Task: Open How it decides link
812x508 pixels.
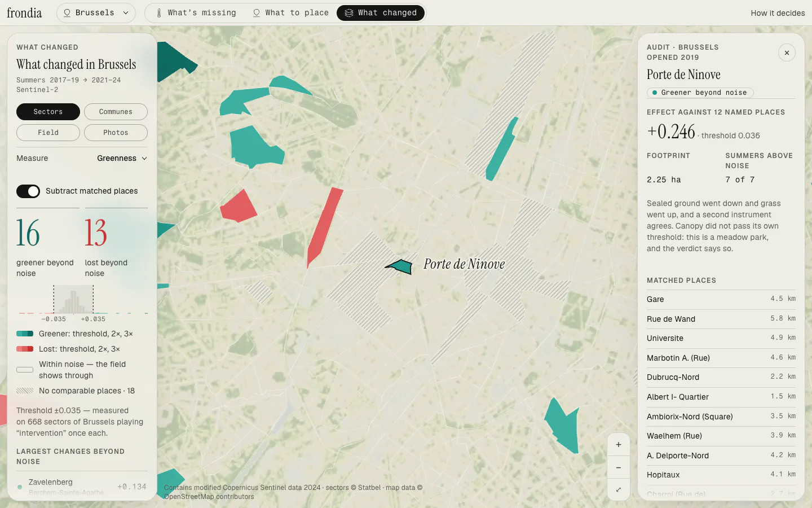Action: coord(778,13)
